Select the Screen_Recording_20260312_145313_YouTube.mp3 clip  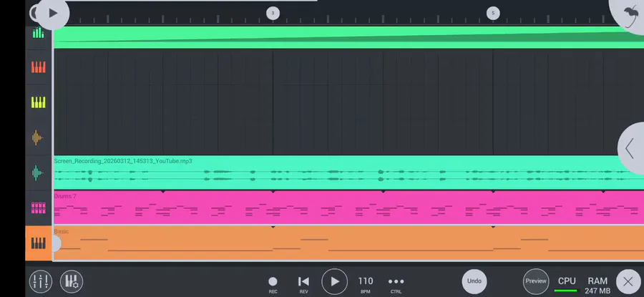coord(348,172)
